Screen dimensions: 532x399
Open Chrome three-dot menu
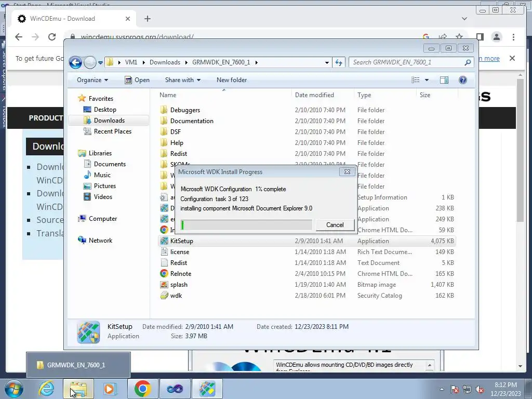coord(513,37)
